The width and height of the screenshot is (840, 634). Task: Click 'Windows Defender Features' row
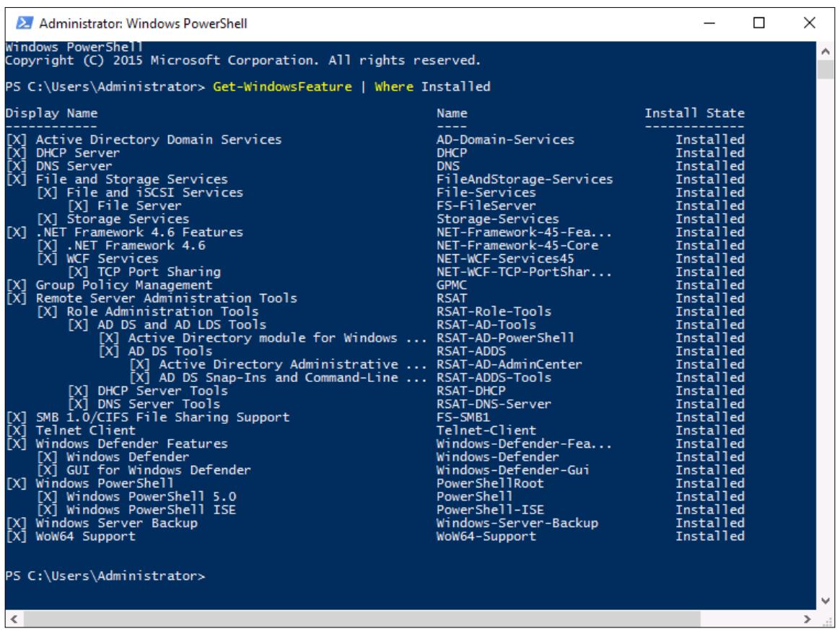click(x=375, y=444)
